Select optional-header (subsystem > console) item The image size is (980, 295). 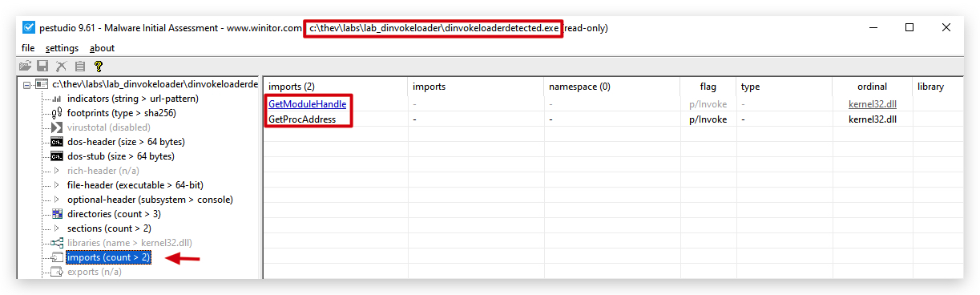pyautogui.click(x=150, y=200)
